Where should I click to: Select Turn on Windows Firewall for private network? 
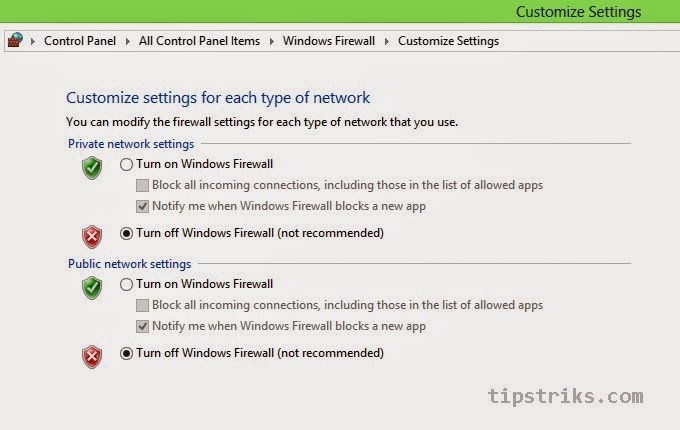126,164
